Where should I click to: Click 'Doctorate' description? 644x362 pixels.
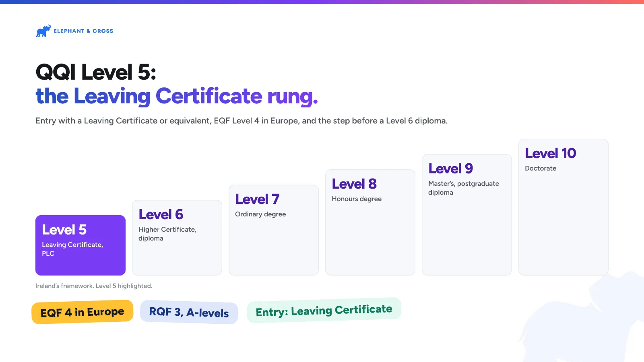pos(541,168)
